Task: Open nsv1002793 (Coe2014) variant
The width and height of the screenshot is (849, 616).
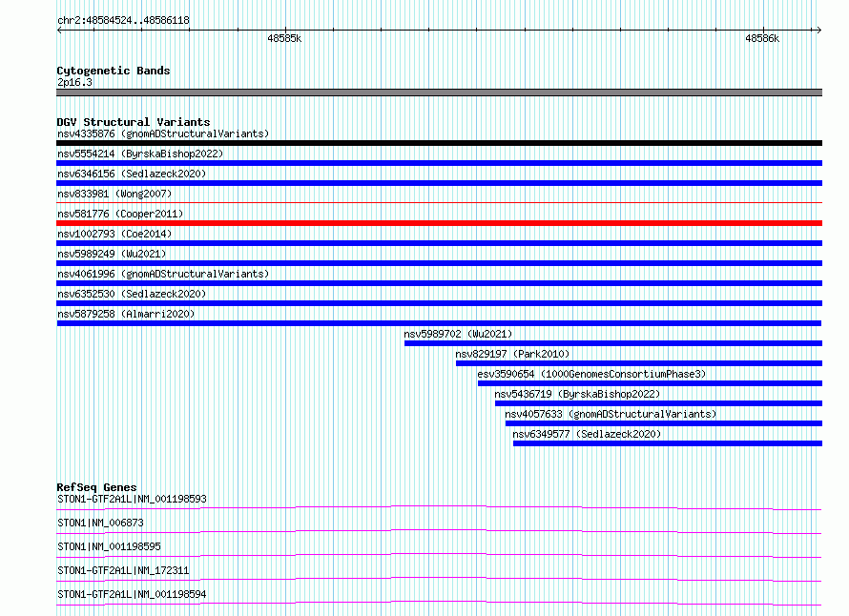Action: tap(114, 234)
